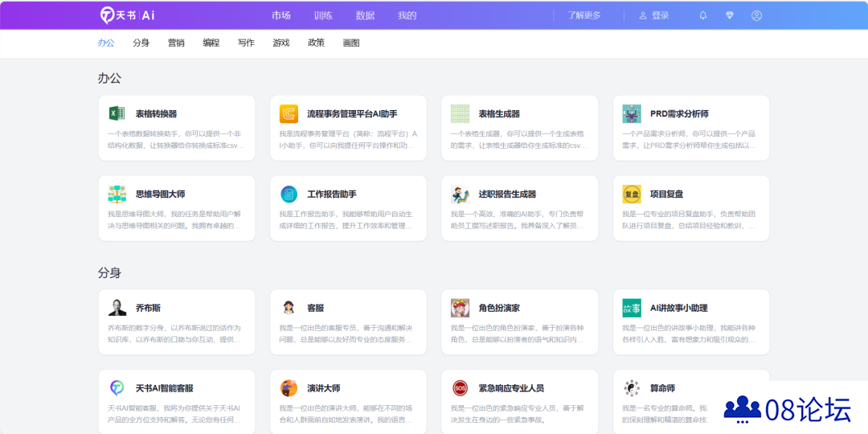Image resolution: width=868 pixels, height=434 pixels.
Task: Select the 营销 category tab
Action: point(176,43)
